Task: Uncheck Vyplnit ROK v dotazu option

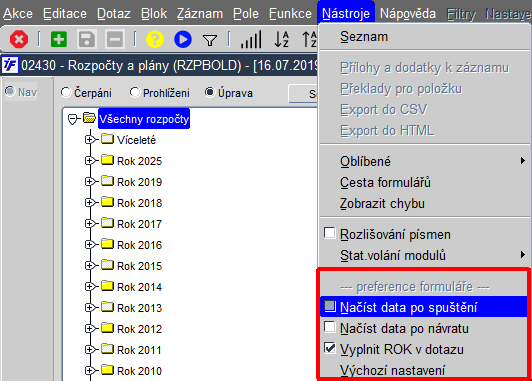Action: pos(329,348)
